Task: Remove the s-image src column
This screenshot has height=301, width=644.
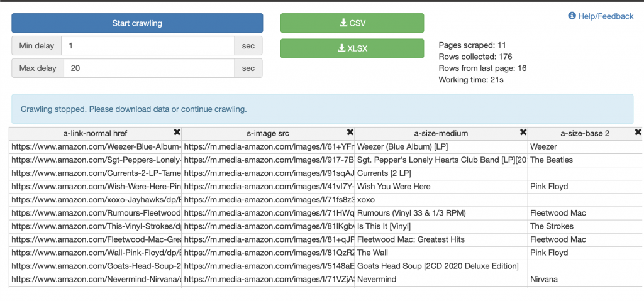Action: pyautogui.click(x=350, y=133)
